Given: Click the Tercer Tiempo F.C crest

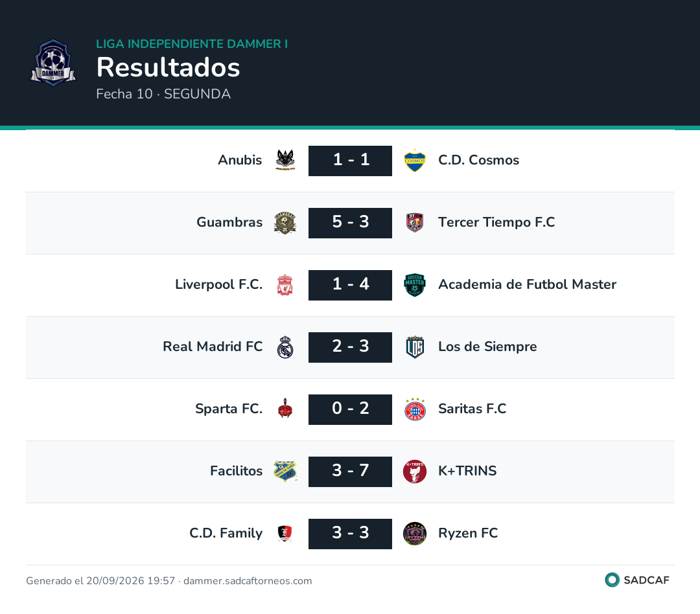Looking at the screenshot, I should coord(415,223).
